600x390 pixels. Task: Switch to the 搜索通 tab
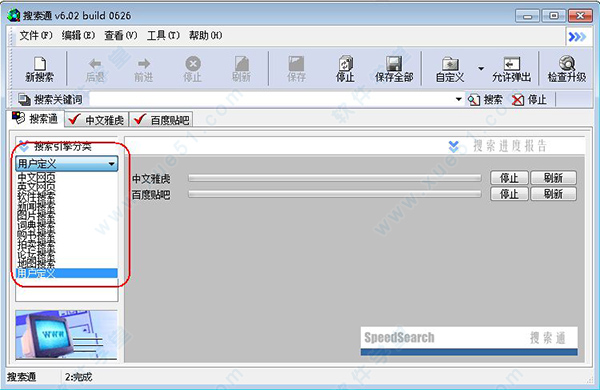tap(35, 119)
